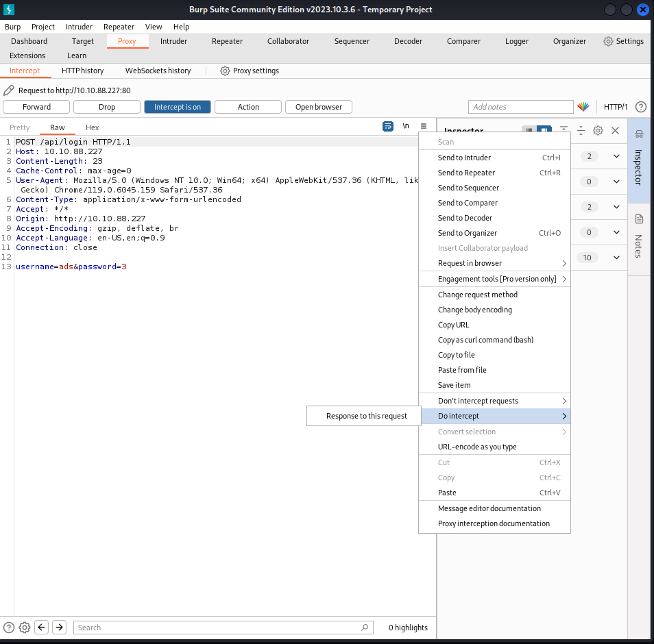Viewport: 654px width, 644px height.
Task: Click the vertical Inspector side tab label
Action: point(638,167)
